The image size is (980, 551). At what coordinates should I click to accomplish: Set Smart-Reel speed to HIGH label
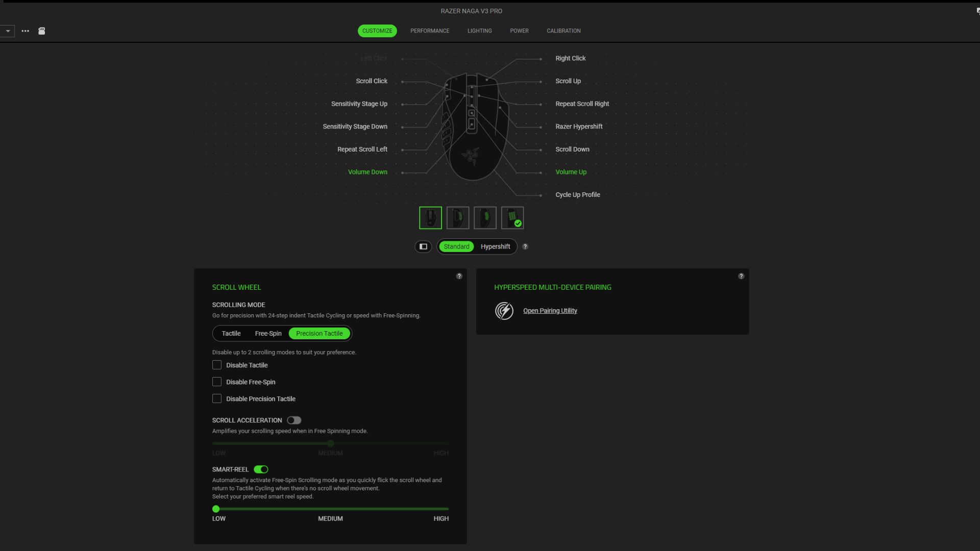441,518
